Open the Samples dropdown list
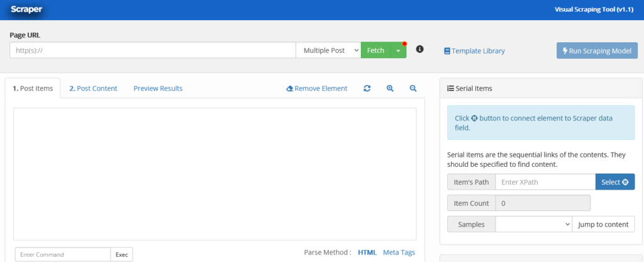 coord(533,224)
